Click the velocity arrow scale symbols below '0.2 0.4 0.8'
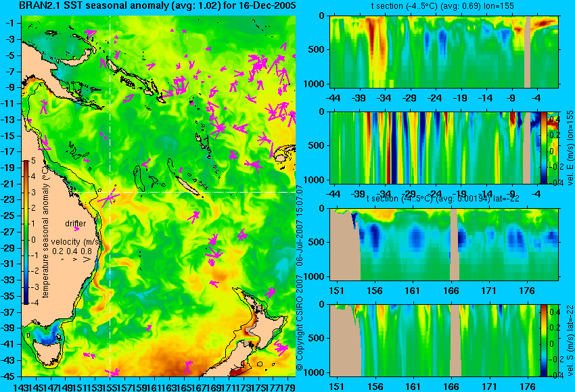 (76, 259)
